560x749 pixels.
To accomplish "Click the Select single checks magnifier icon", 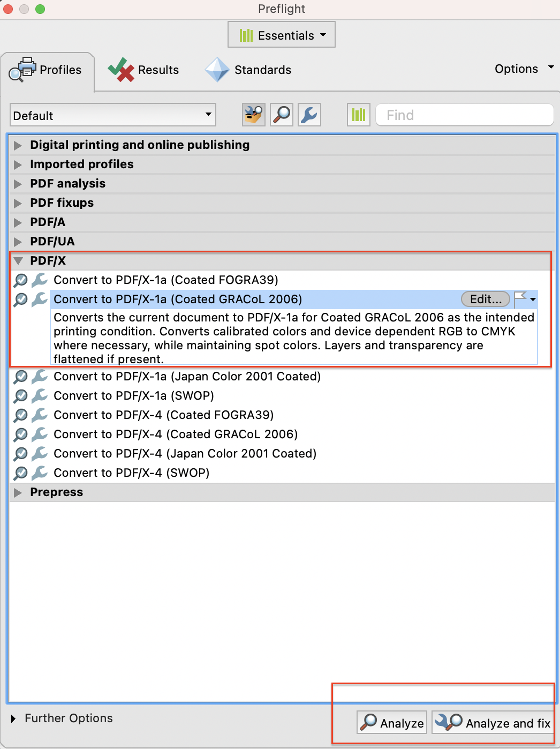I will (x=282, y=115).
